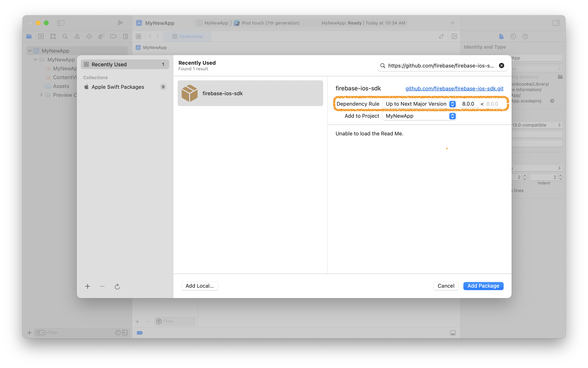This screenshot has height=368, width=588.
Task: Select the File inspector icon
Action: click(x=501, y=37)
